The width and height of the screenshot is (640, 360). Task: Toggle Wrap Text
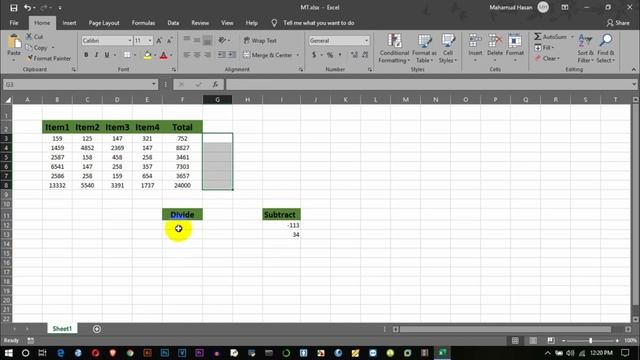click(260, 40)
